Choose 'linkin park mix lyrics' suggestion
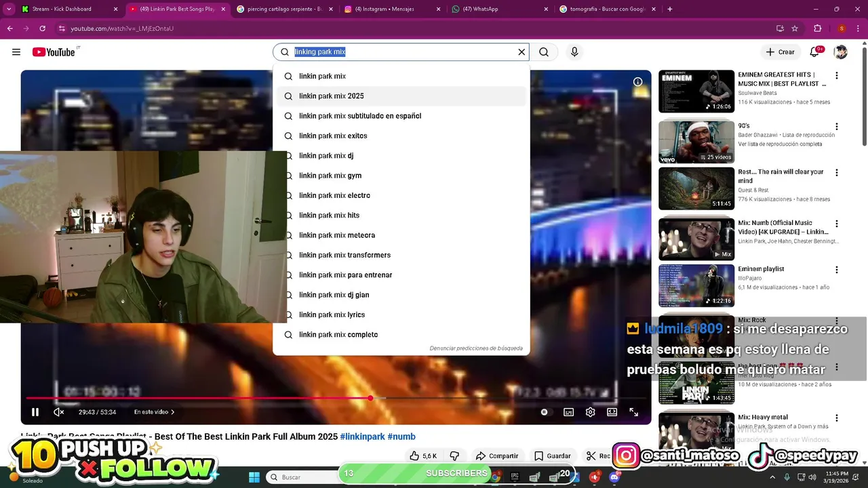868x488 pixels. click(x=401, y=314)
